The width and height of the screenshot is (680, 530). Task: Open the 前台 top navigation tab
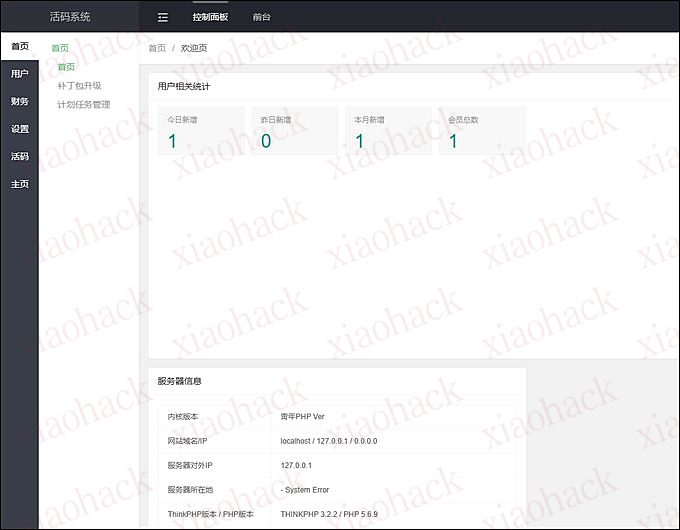tap(261, 17)
